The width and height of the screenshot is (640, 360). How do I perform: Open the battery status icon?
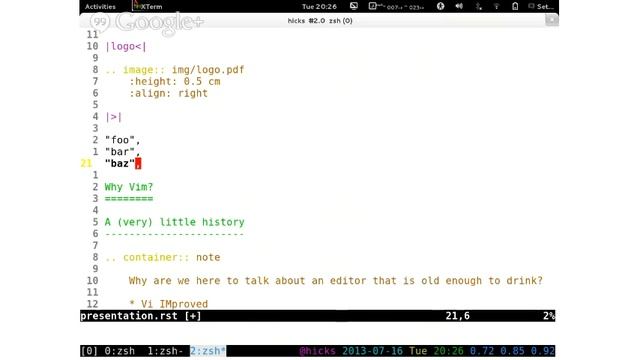[515, 6]
